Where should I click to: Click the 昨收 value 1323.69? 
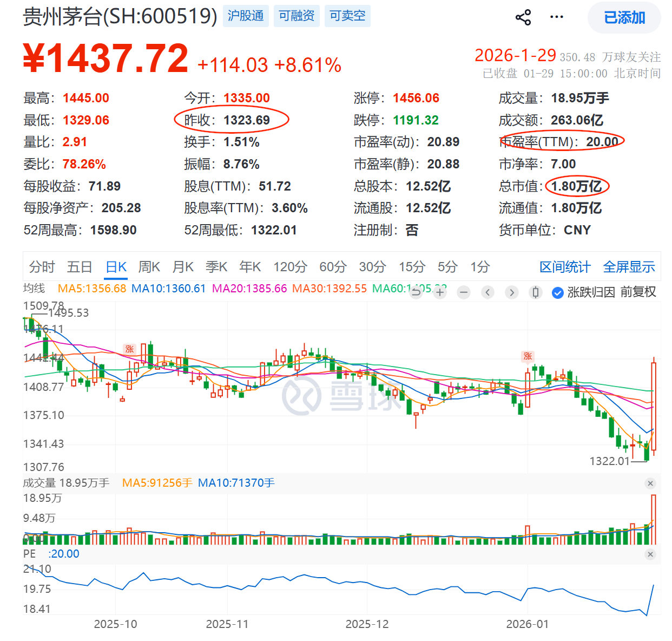247,120
